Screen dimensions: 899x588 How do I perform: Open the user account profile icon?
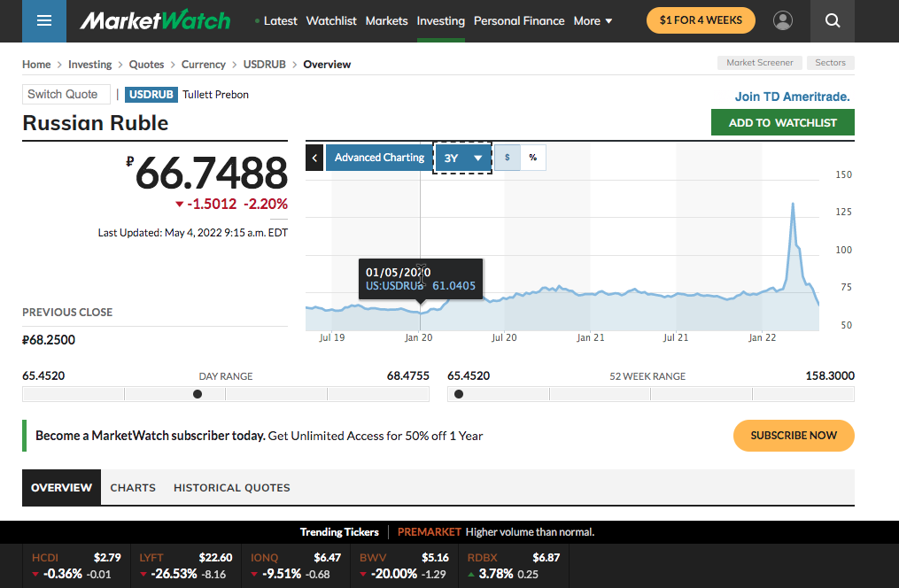(x=783, y=20)
